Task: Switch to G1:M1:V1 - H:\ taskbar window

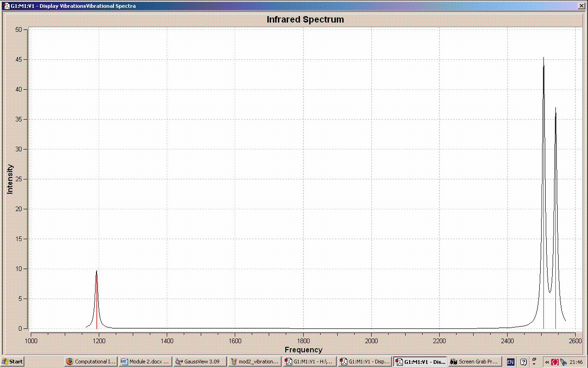Action: click(x=309, y=362)
